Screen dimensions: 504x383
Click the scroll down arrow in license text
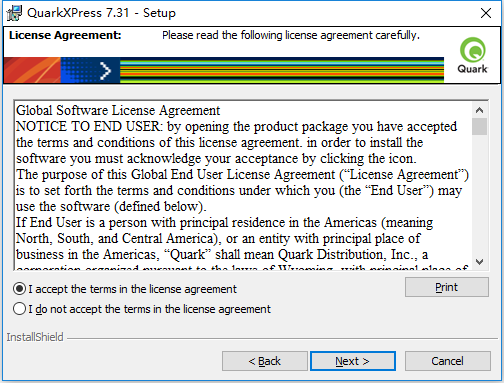pos(480,262)
